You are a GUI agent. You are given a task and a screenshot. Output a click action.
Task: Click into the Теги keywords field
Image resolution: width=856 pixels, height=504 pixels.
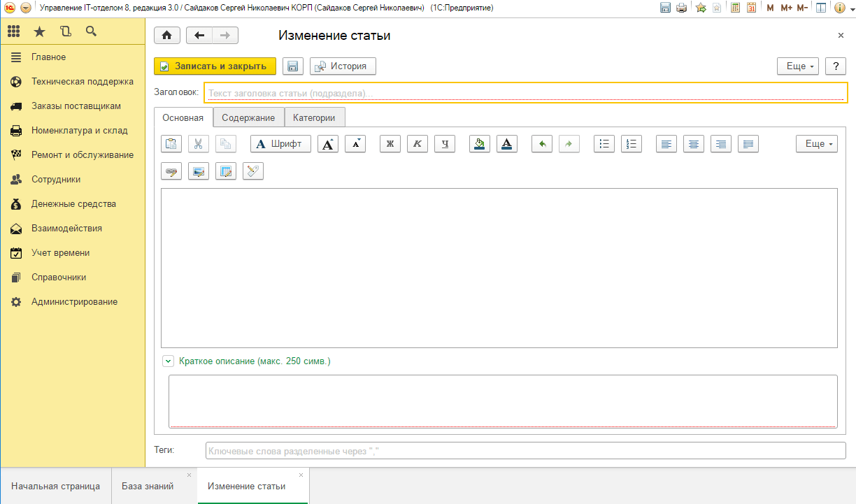(x=525, y=451)
